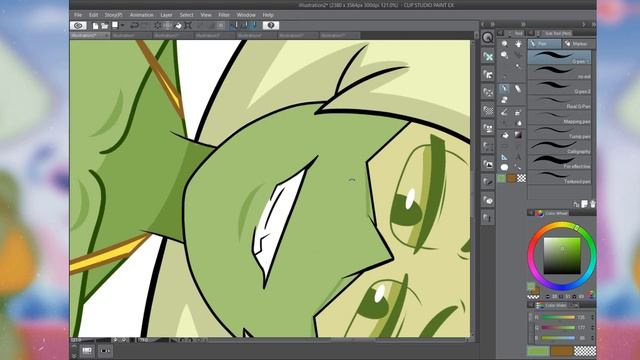Select the Ruler tool icon

point(505,157)
